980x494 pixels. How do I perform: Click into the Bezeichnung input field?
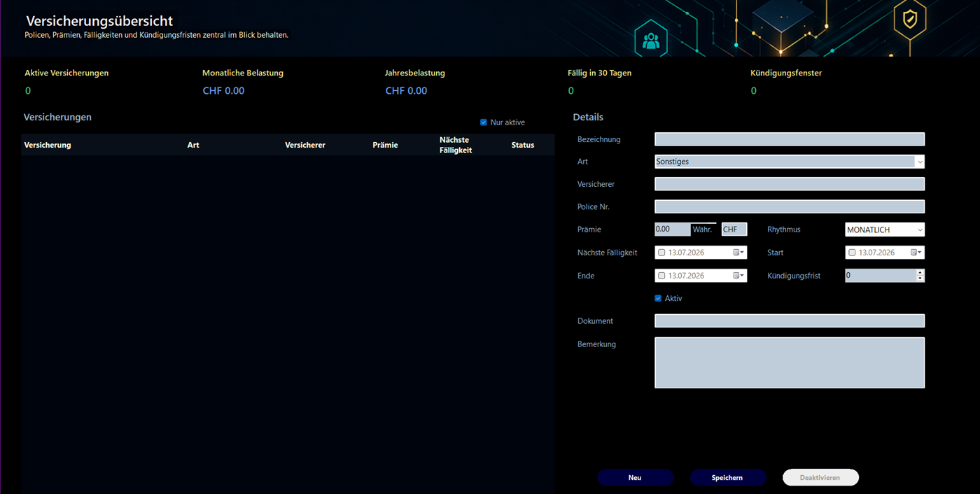click(790, 139)
